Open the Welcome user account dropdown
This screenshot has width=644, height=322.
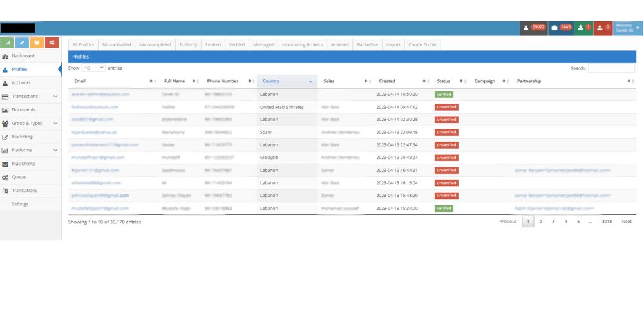pyautogui.click(x=628, y=28)
